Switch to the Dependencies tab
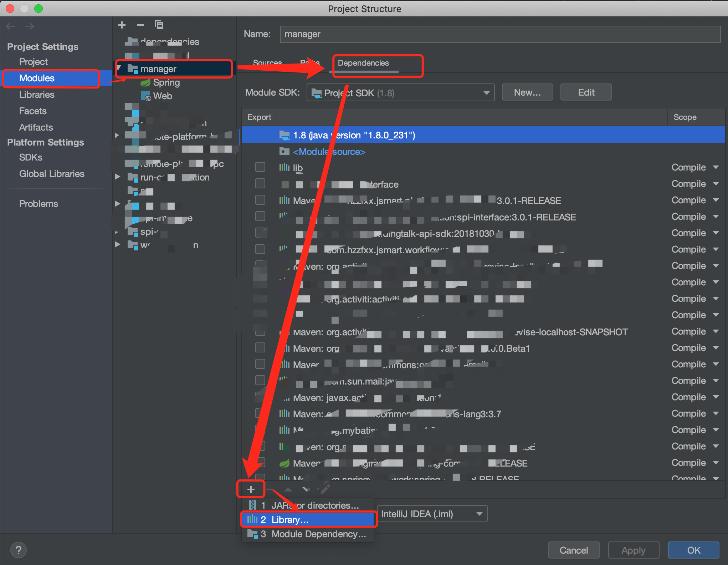Viewport: 728px width, 565px height. [363, 63]
